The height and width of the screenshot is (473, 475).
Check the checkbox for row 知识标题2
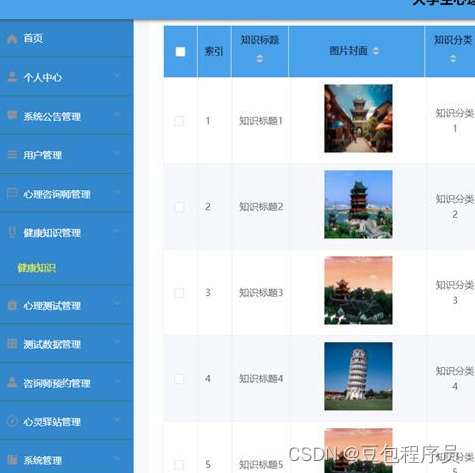point(179,207)
